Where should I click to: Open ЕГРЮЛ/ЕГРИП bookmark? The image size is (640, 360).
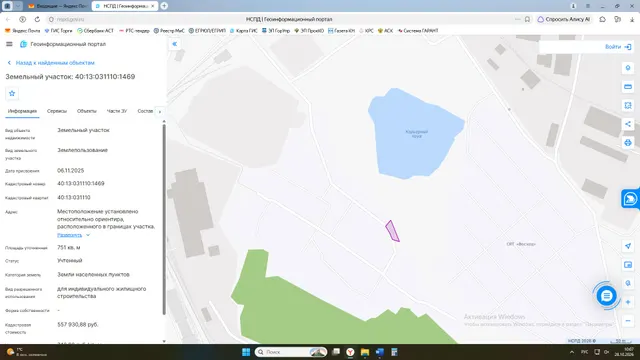pos(207,31)
